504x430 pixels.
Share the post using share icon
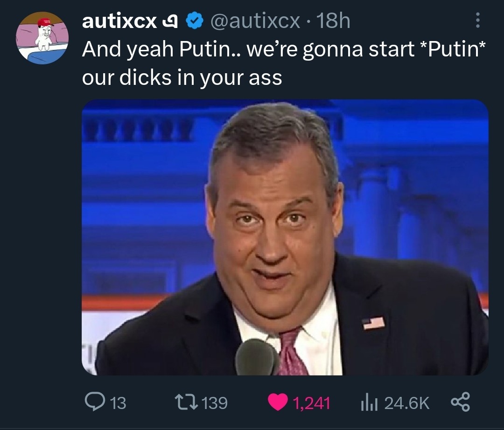click(x=460, y=402)
